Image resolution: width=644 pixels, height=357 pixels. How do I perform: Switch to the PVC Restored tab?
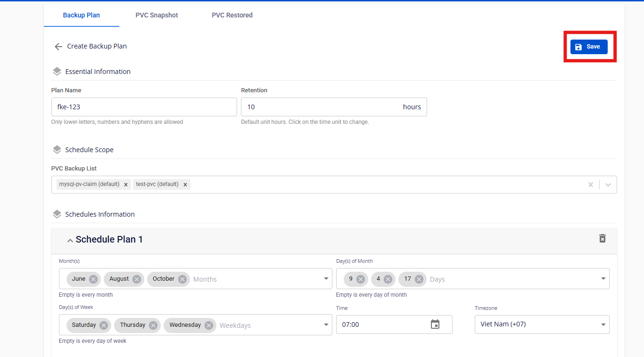pos(232,15)
